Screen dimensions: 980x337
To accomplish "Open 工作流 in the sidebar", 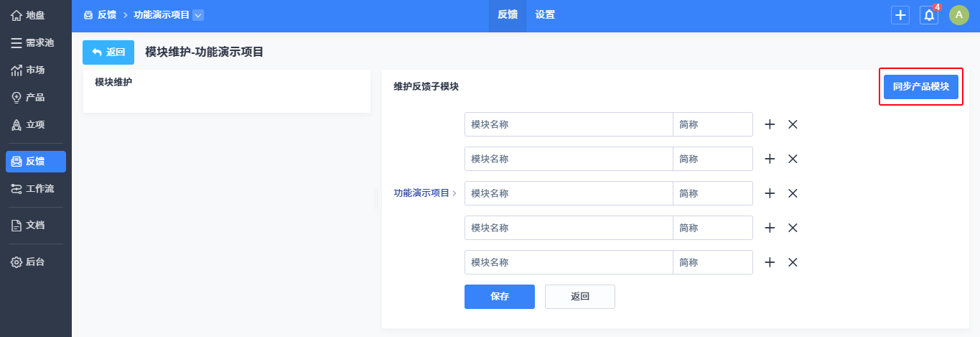I will 36,189.
